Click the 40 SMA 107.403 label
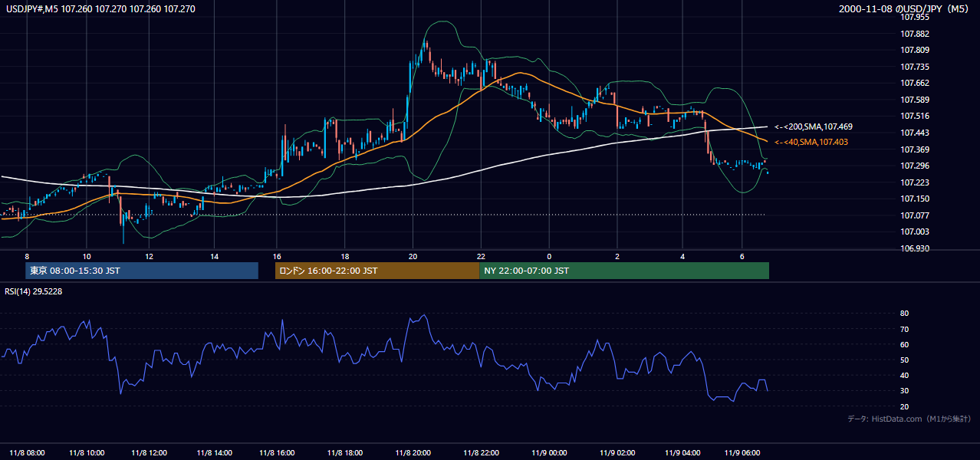Image resolution: width=980 pixels, height=460 pixels. click(x=811, y=142)
